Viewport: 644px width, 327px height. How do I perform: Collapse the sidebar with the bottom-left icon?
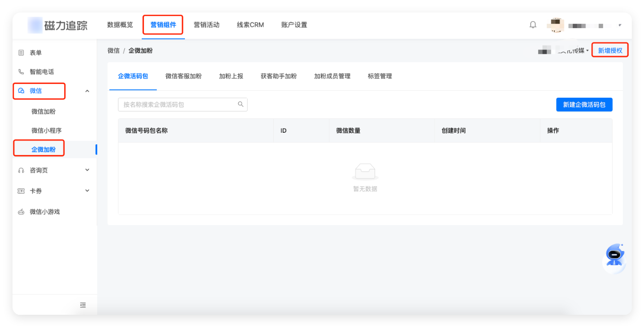83,305
